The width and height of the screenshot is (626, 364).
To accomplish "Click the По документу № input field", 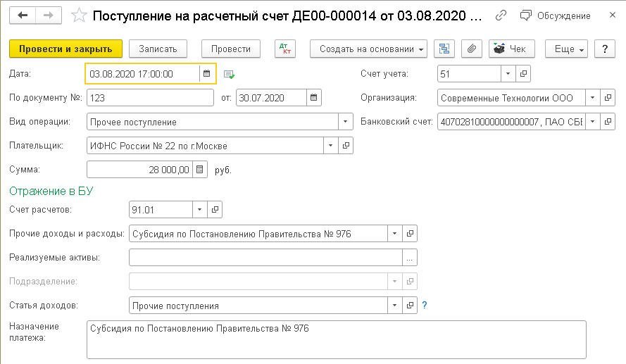I will tap(150, 98).
